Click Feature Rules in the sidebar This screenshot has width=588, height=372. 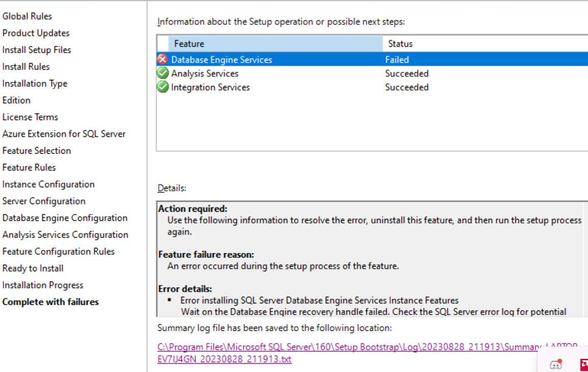[29, 167]
